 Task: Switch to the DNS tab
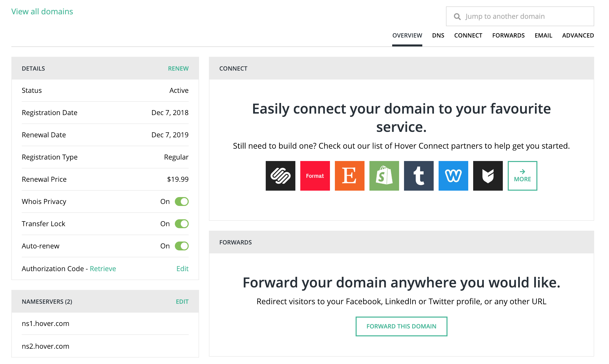(x=438, y=36)
